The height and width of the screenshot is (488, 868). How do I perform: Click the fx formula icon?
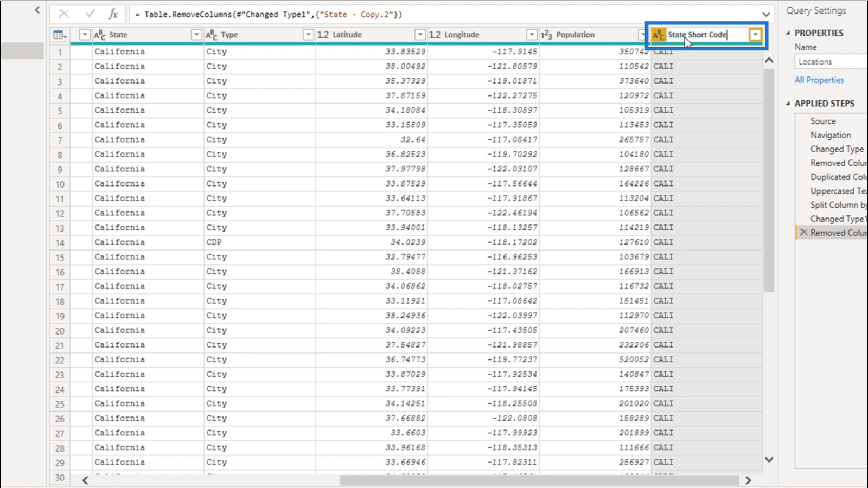113,14
